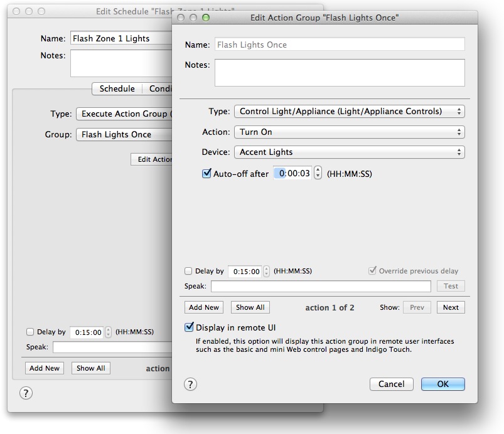This screenshot has width=504, height=434.
Task: Click the Auto-off time field 0:00:03
Action: pyautogui.click(x=292, y=173)
